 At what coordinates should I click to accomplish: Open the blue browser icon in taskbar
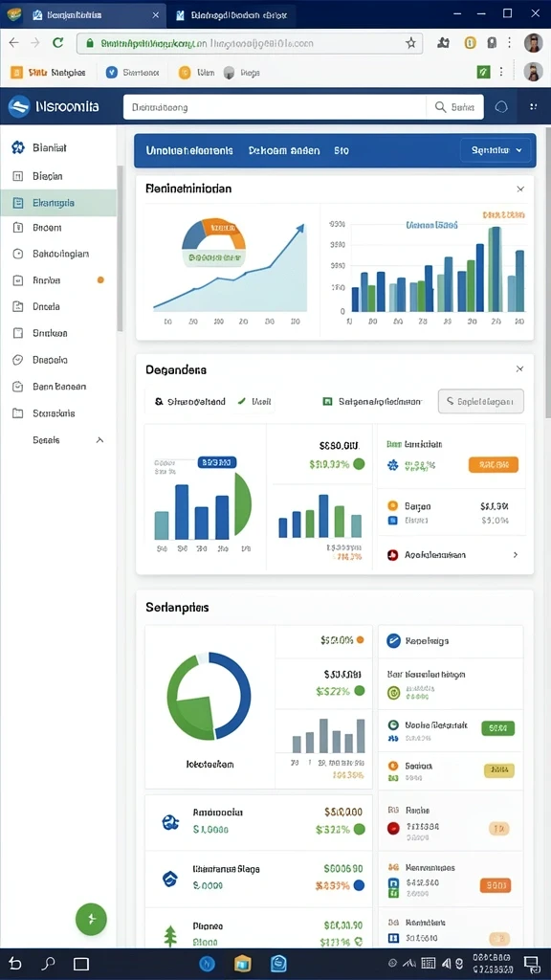coord(208,963)
